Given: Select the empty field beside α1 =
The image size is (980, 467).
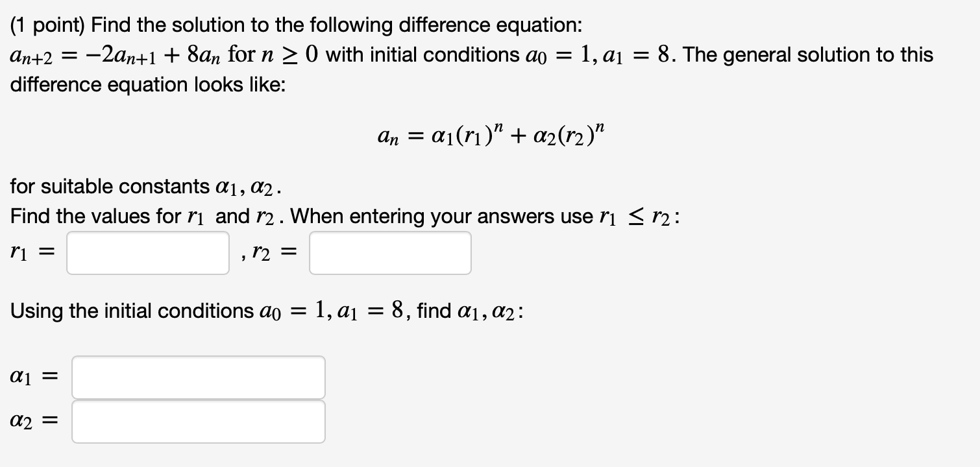Looking at the screenshot, I should pos(198,377).
